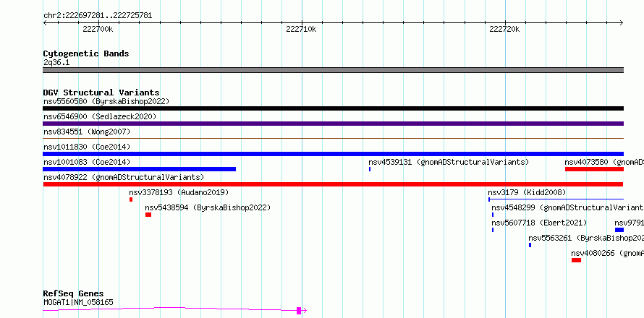Viewport: 644px width, 318px height.
Task: Select the 2q36.1 band label
Action: click(x=56, y=62)
